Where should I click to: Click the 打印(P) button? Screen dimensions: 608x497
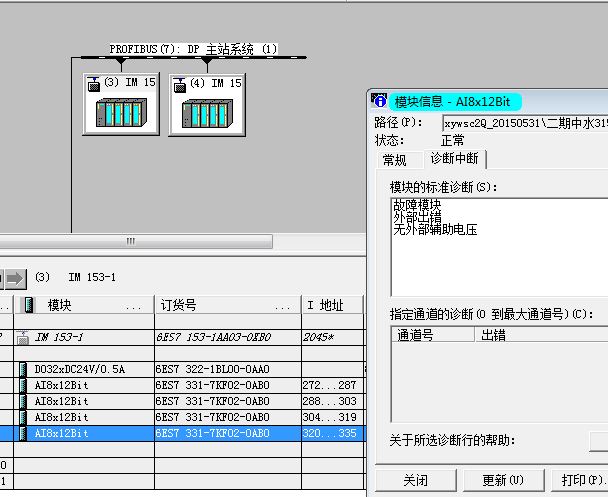click(579, 481)
